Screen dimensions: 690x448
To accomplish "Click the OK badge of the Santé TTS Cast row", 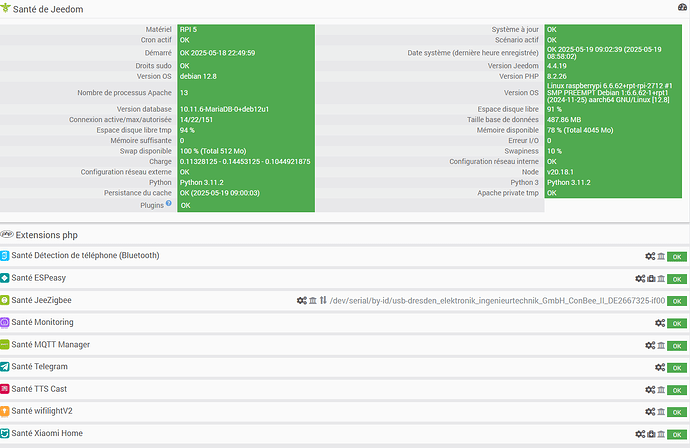I will [677, 390].
